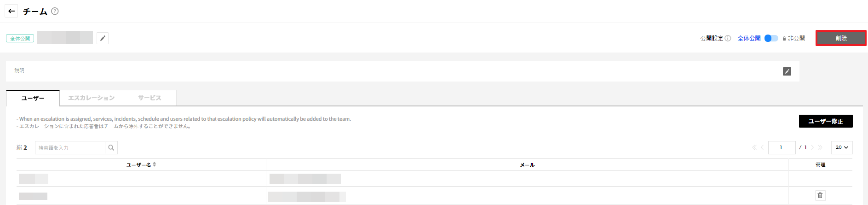Edit the description with the pencil icon
The height and width of the screenshot is (205, 868).
787,71
